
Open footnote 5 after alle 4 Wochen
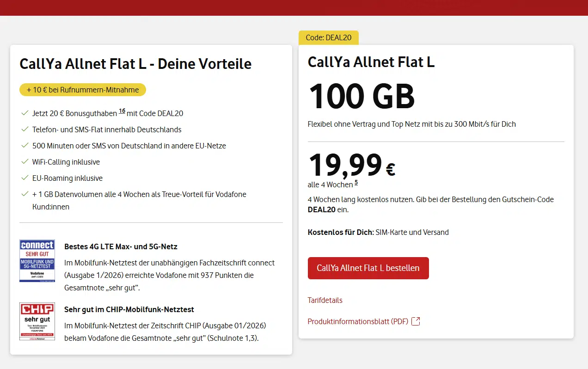356,183
